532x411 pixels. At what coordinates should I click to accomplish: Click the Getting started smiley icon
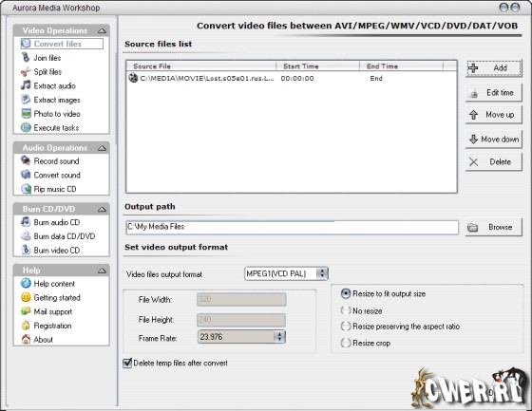click(26, 297)
